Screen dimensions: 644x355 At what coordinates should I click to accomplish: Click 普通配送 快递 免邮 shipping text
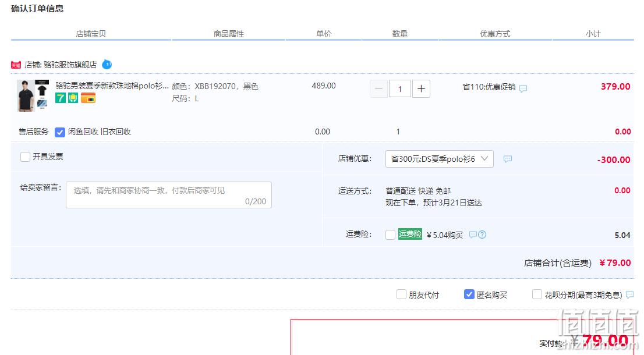click(x=418, y=191)
